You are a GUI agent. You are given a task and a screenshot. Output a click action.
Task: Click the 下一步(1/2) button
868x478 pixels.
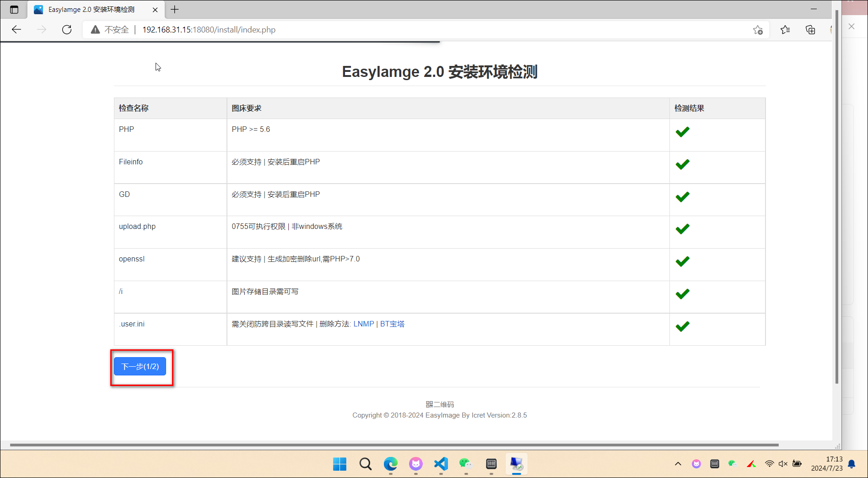click(x=140, y=366)
